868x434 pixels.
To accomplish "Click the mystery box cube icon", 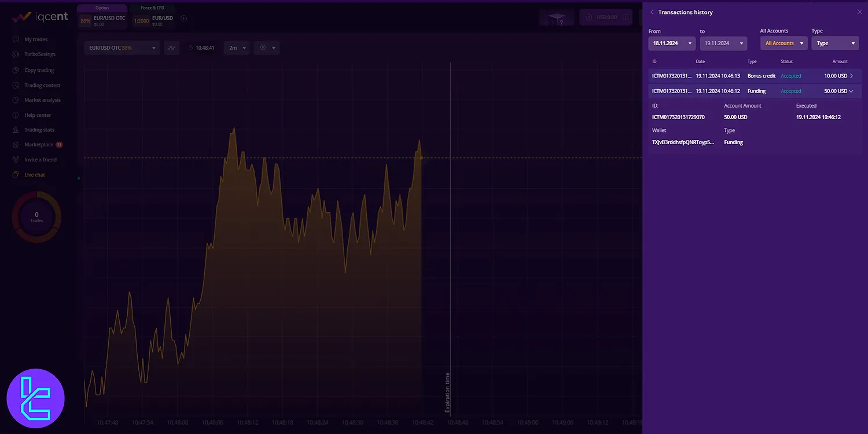I will [557, 18].
